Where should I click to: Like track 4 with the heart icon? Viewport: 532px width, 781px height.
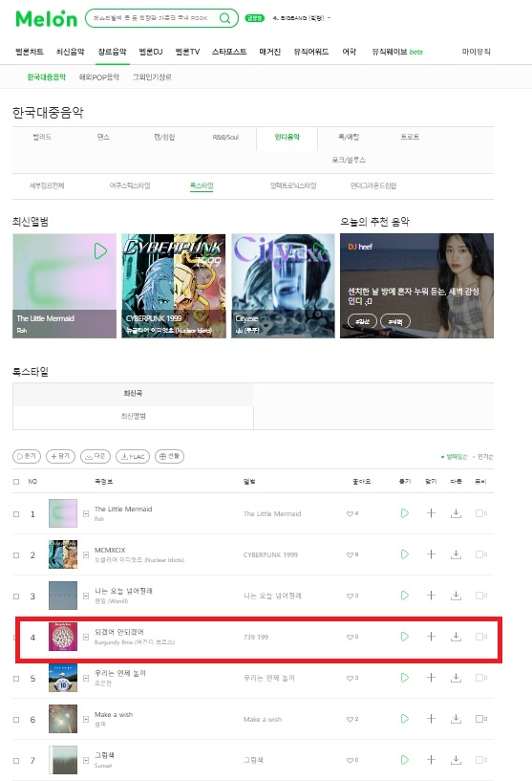[x=350, y=637]
